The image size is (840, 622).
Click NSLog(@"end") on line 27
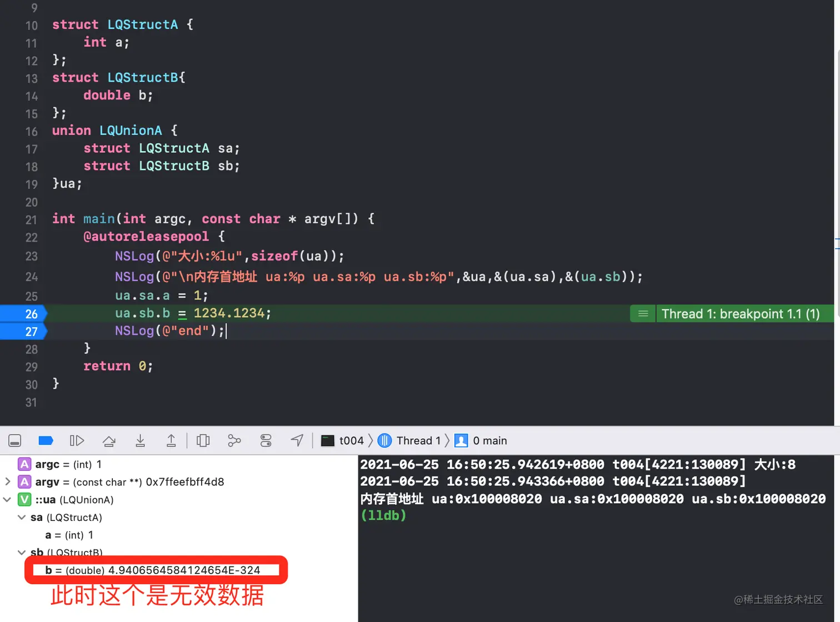point(169,331)
